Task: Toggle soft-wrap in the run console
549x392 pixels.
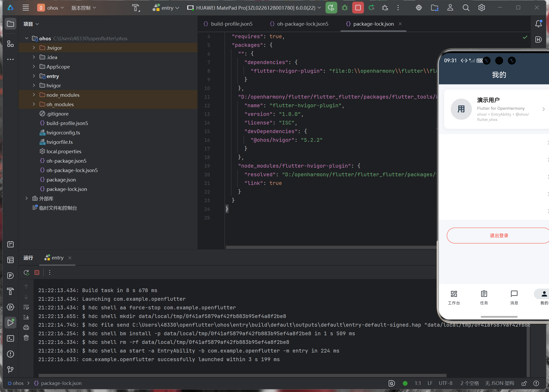Action: point(26,307)
